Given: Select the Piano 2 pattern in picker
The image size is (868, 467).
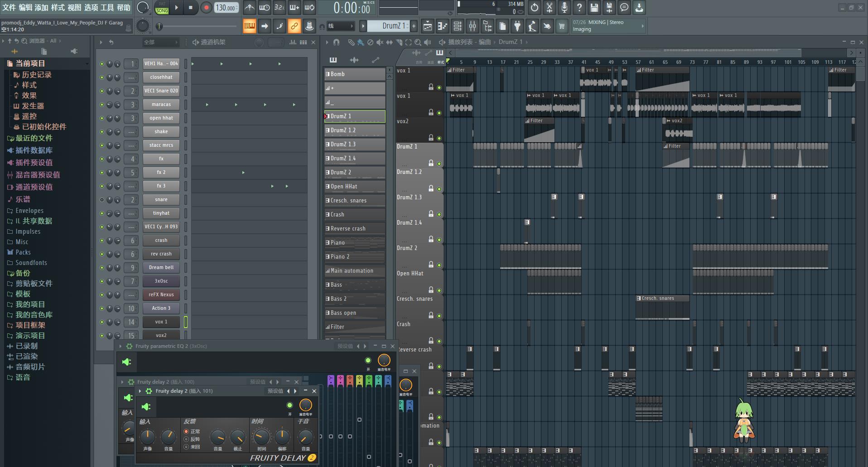Looking at the screenshot, I should (x=355, y=256).
